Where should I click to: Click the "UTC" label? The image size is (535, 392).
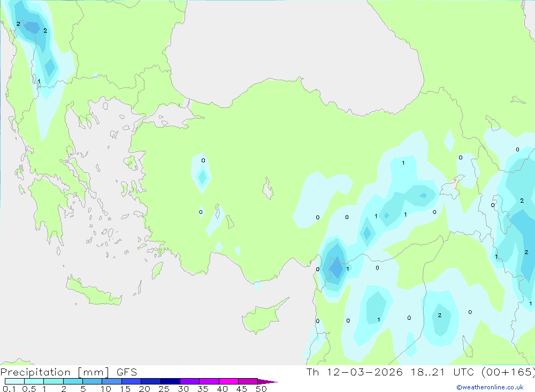point(464,372)
